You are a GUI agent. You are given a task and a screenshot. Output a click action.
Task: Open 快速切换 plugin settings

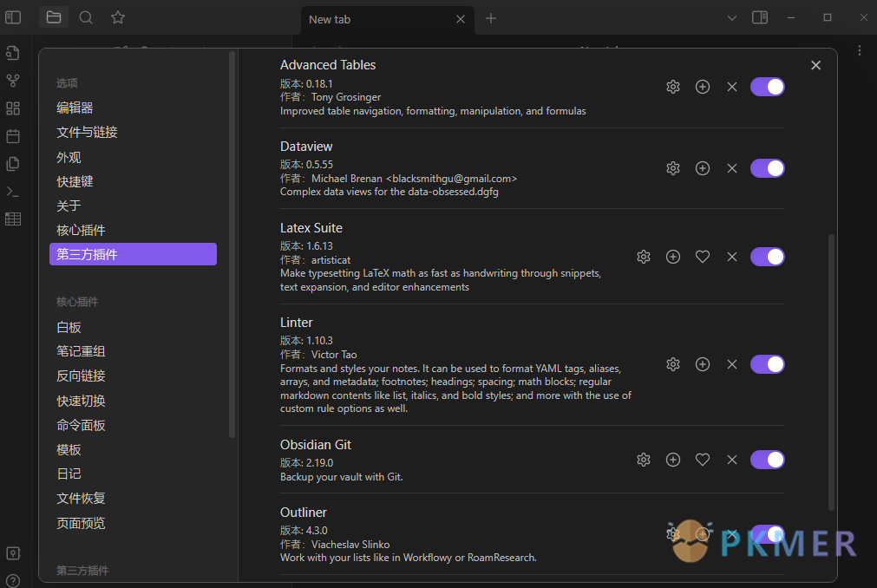tap(133, 401)
